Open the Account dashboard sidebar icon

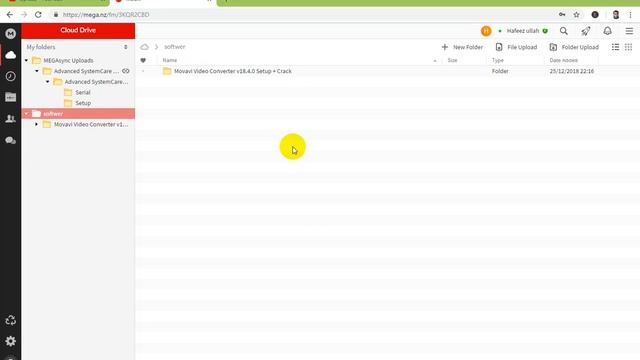coord(11,97)
